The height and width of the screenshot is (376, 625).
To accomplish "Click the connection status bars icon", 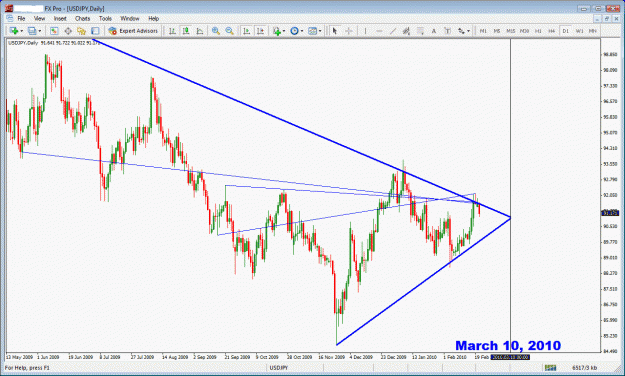I will [x=550, y=368].
